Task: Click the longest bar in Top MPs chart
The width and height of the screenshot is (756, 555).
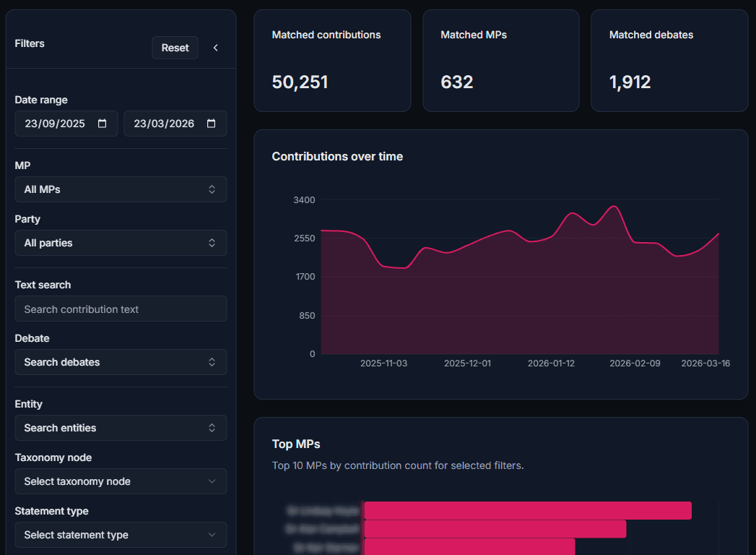Action: pos(528,511)
